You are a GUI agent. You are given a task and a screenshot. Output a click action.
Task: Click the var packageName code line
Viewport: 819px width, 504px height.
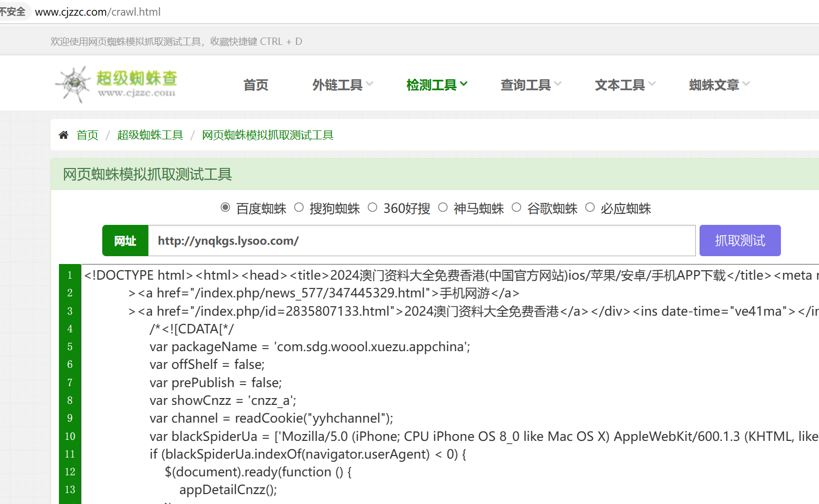pos(310,346)
